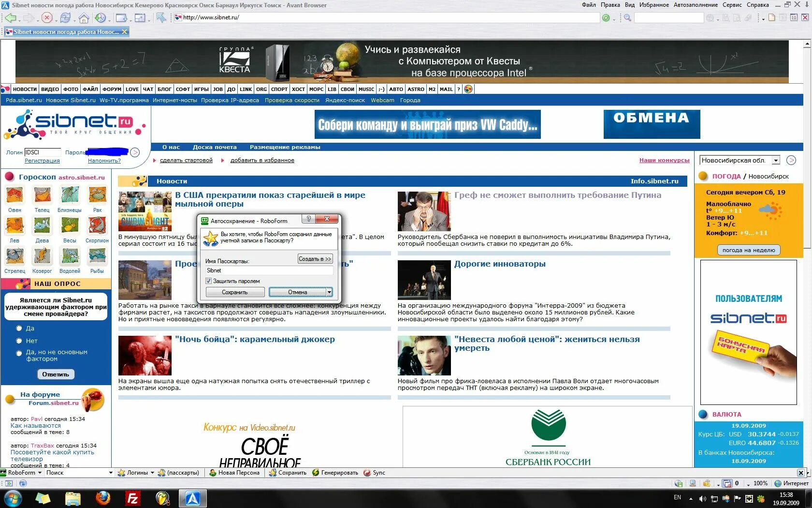The height and width of the screenshot is (508, 812).
Task: Open Windows Explorer from taskbar
Action: tap(73, 498)
